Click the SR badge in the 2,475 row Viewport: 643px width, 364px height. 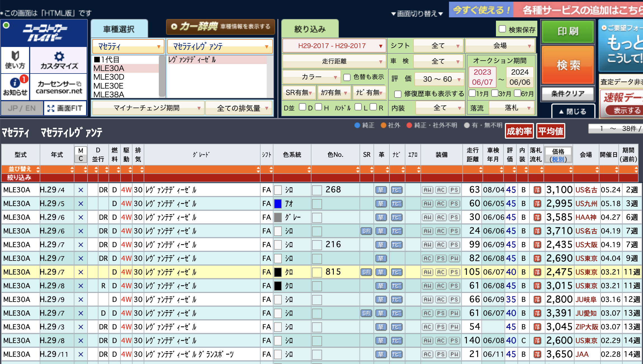(x=366, y=272)
